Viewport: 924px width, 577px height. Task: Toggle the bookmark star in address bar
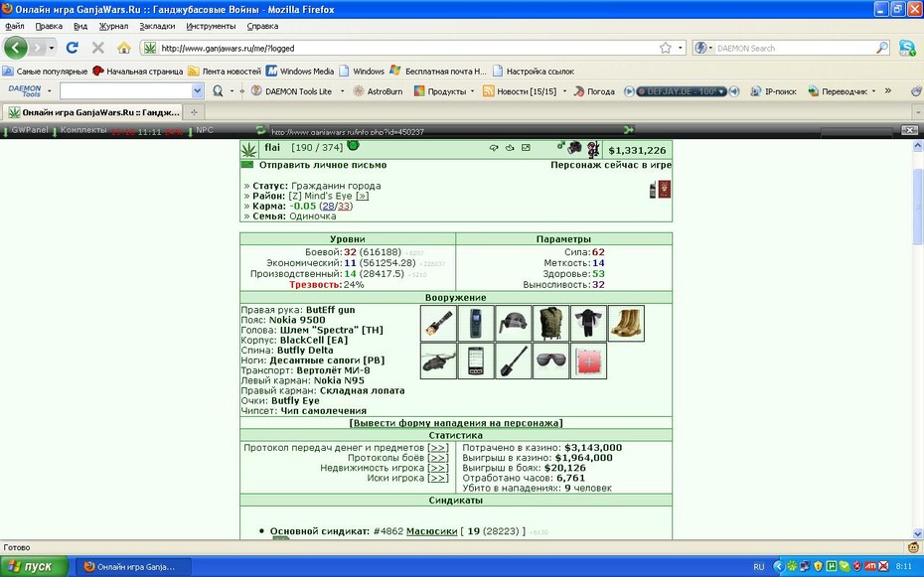[x=666, y=48]
